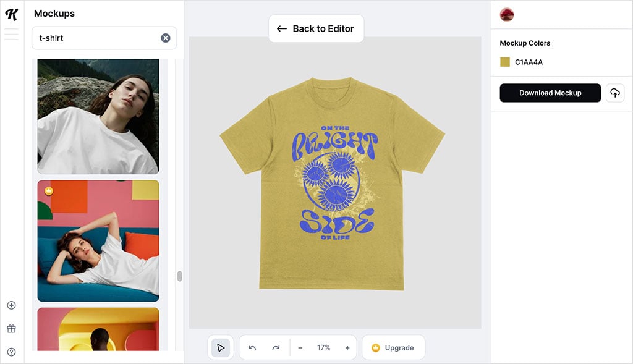Click the Upgrade button
This screenshot has width=633, height=364.
[393, 348]
